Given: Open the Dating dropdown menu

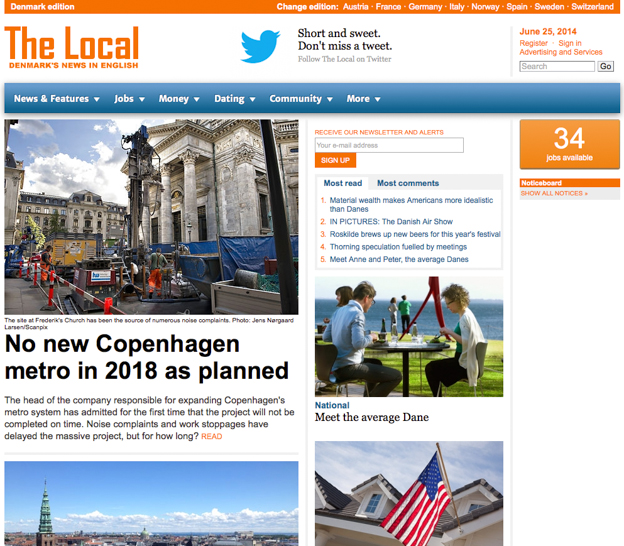Looking at the screenshot, I should coord(234,99).
